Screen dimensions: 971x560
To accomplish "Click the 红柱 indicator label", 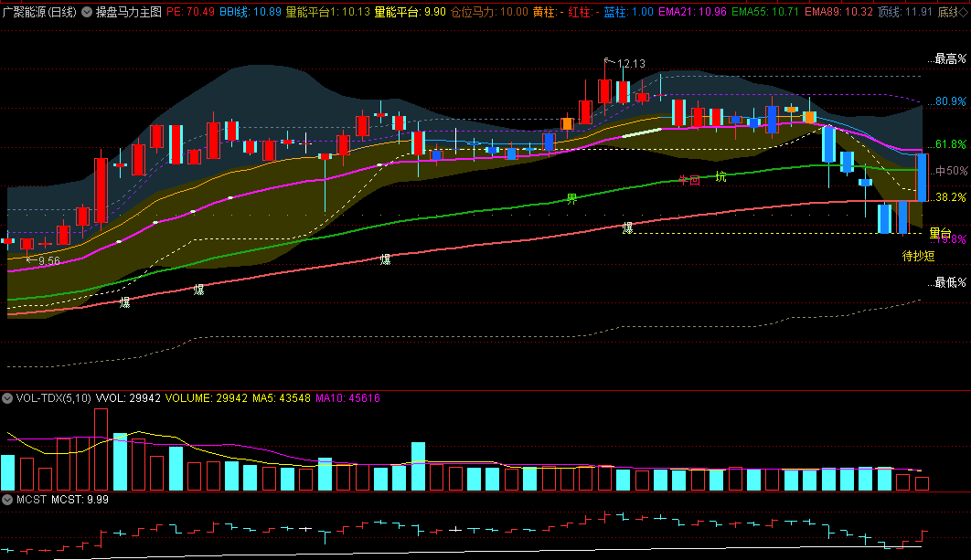I will point(583,12).
